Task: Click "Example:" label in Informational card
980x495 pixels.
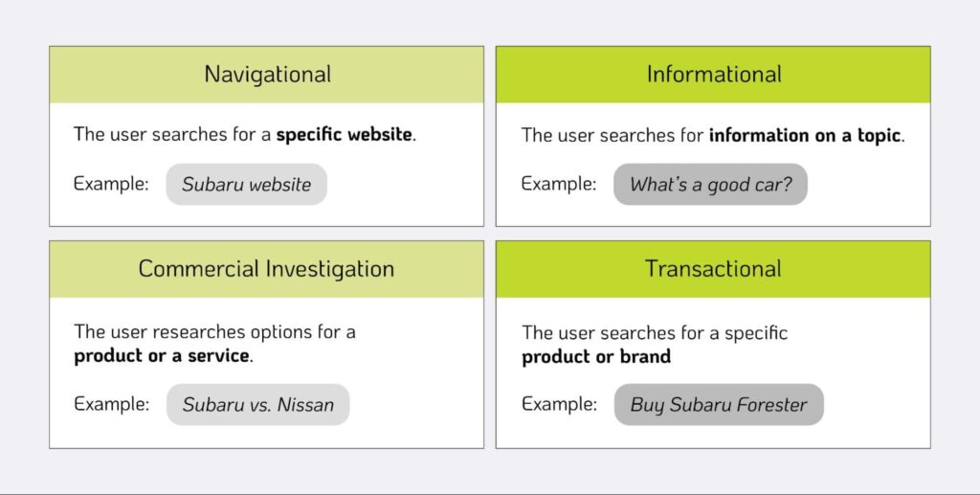Action: pyautogui.click(x=559, y=184)
